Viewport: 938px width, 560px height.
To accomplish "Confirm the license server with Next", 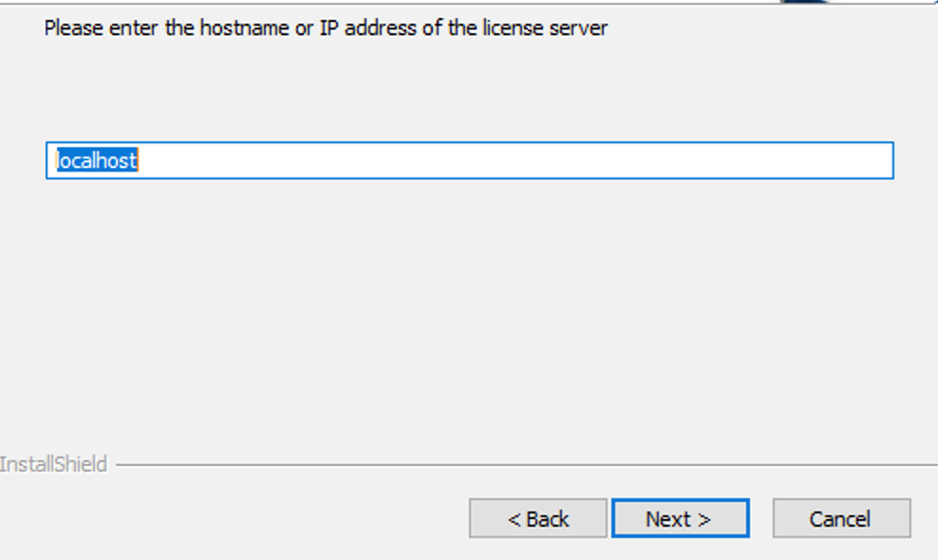I will [680, 518].
